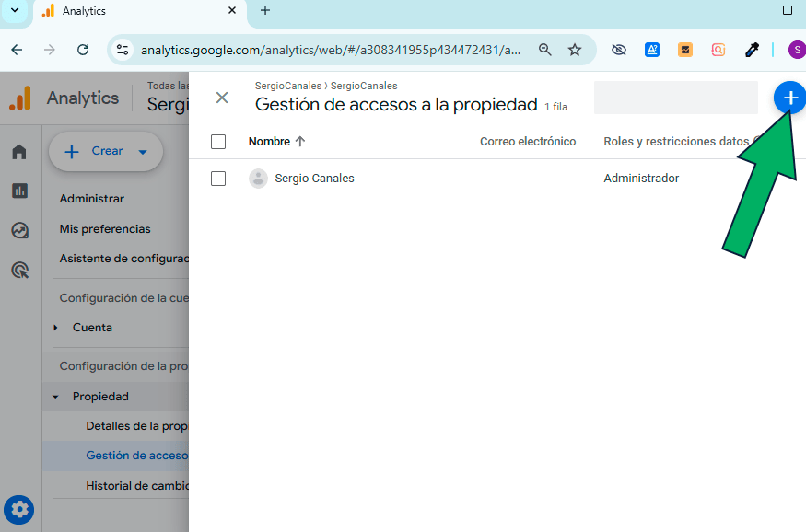Click the zoom magnifier icon in address bar

coord(545,50)
